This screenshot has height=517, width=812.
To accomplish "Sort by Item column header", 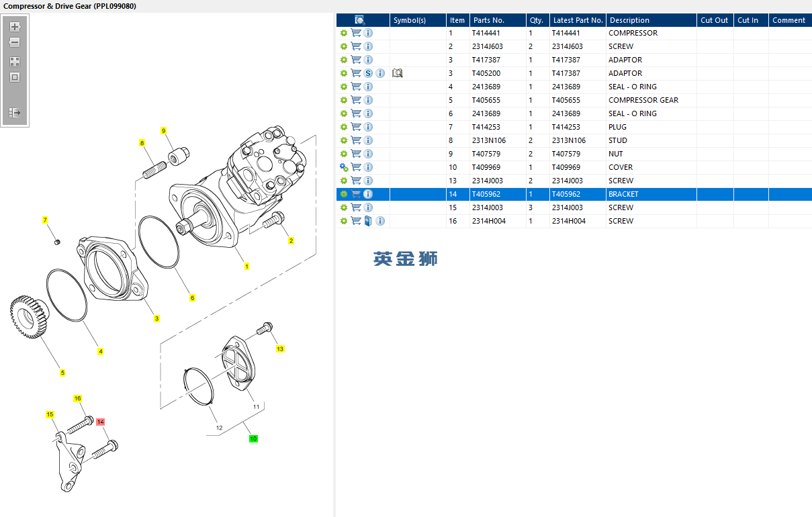I will coord(457,20).
